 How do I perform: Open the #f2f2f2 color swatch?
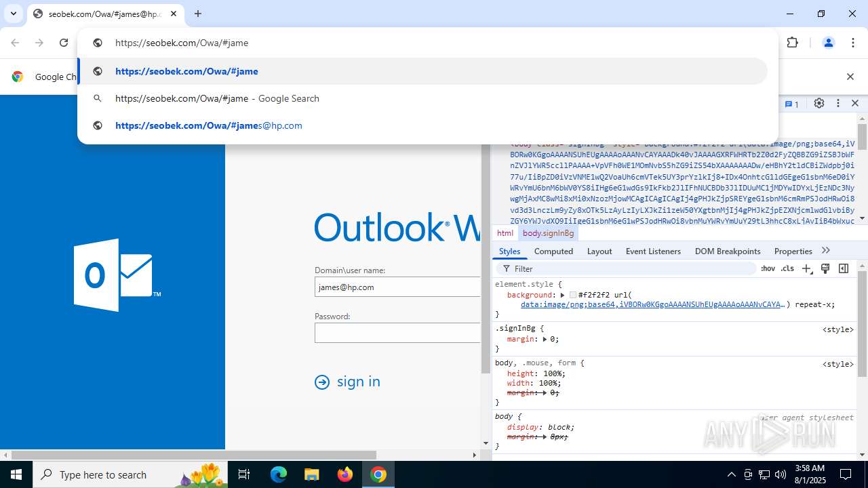573,296
